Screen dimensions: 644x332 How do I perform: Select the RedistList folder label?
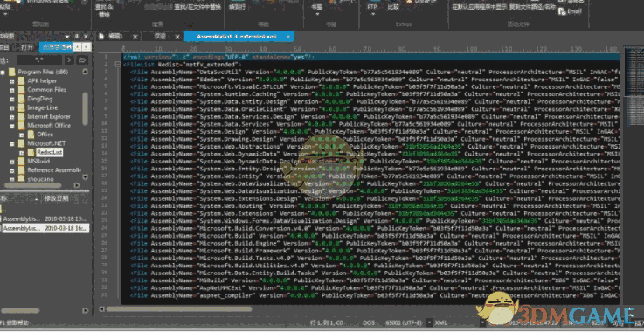point(49,152)
